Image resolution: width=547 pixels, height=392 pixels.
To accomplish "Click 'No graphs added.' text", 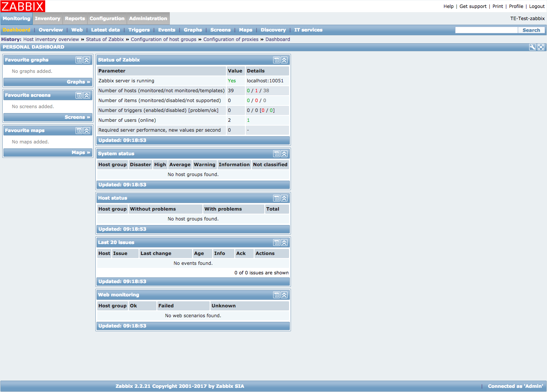I will click(32, 71).
